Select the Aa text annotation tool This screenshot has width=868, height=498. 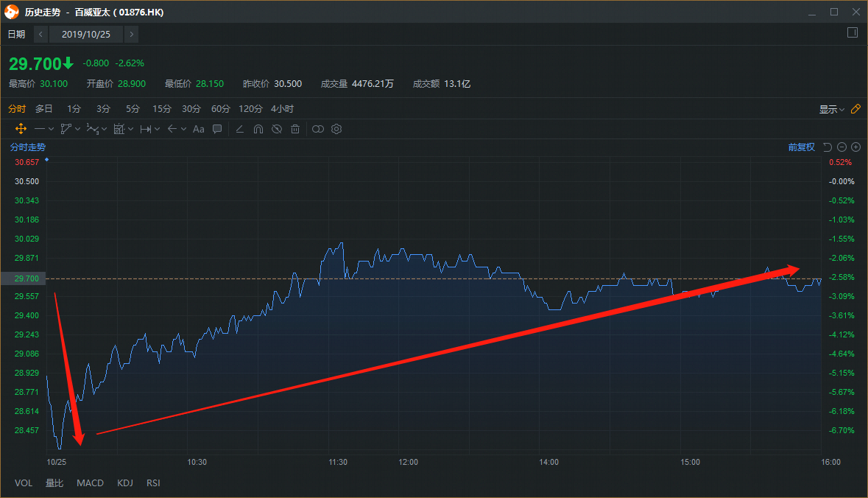[199, 129]
